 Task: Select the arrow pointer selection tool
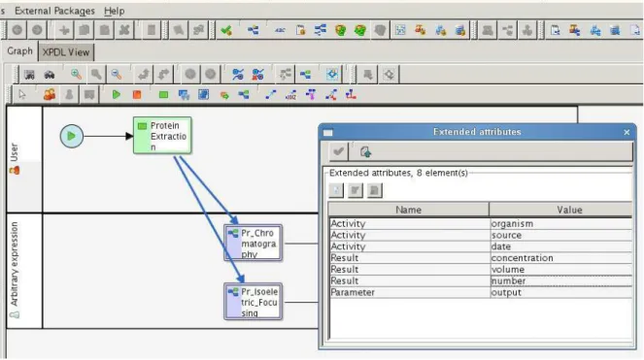click(22, 95)
